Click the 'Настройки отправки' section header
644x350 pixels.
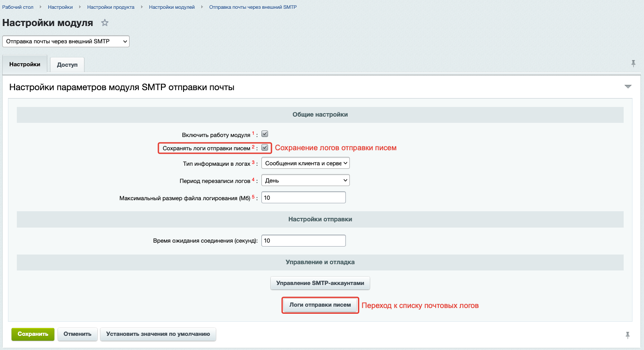(x=320, y=219)
